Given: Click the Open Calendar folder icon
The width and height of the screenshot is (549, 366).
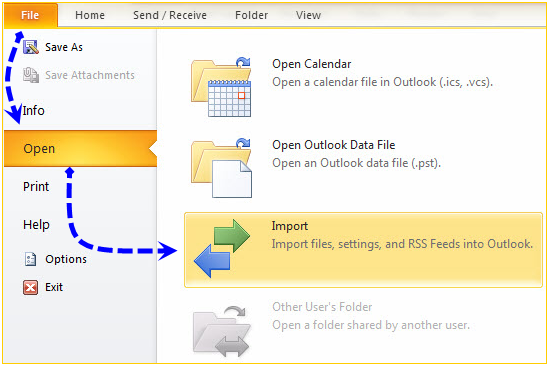Looking at the screenshot, I should (221, 87).
